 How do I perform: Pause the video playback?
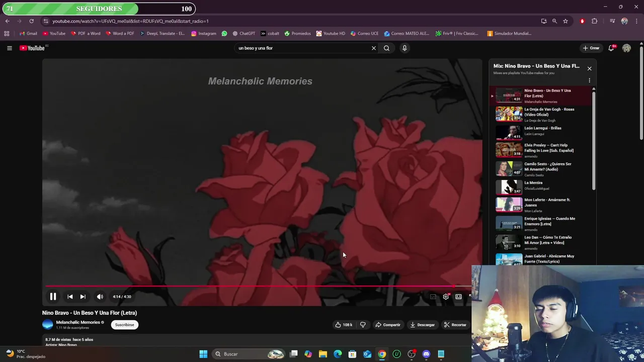point(53,297)
